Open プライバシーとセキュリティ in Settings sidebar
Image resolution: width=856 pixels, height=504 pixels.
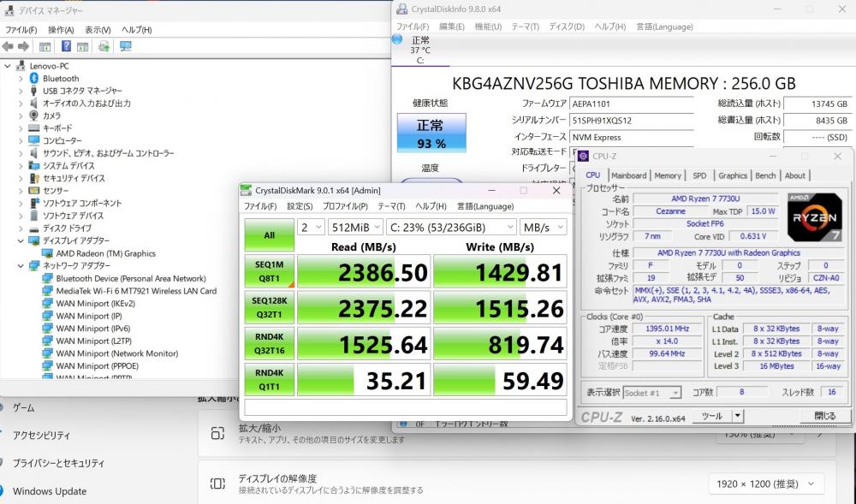(58, 463)
